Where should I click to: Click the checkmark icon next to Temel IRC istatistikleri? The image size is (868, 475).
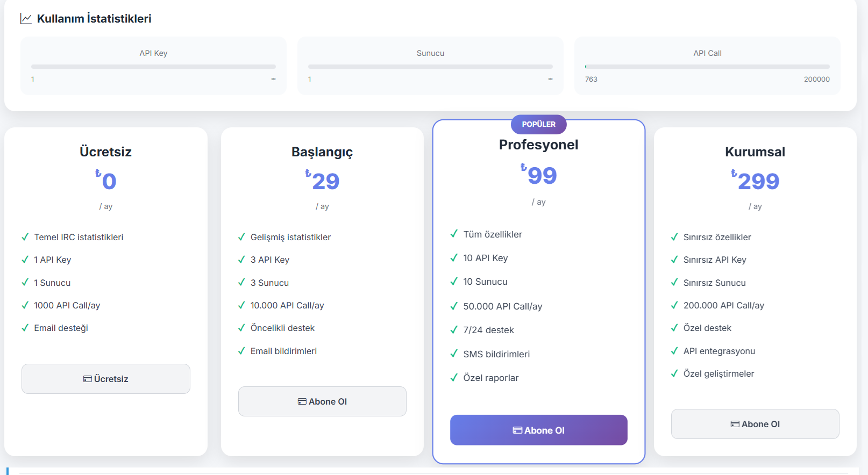coord(25,237)
